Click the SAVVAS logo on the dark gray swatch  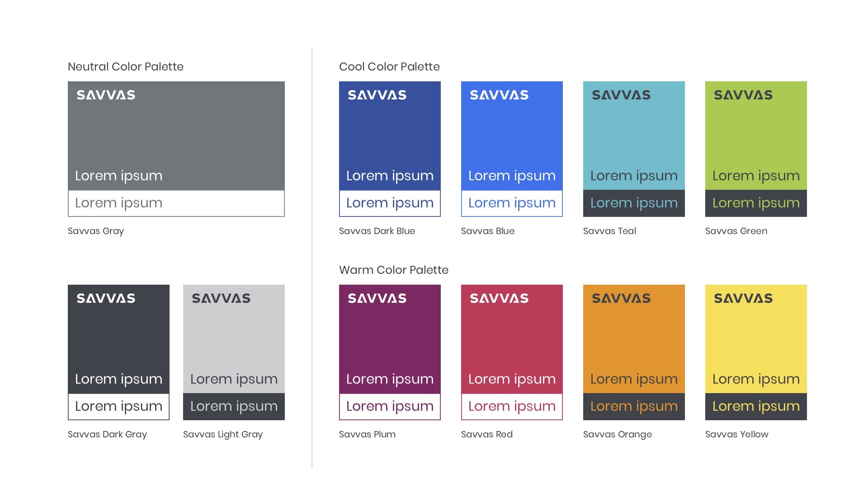coord(106,298)
